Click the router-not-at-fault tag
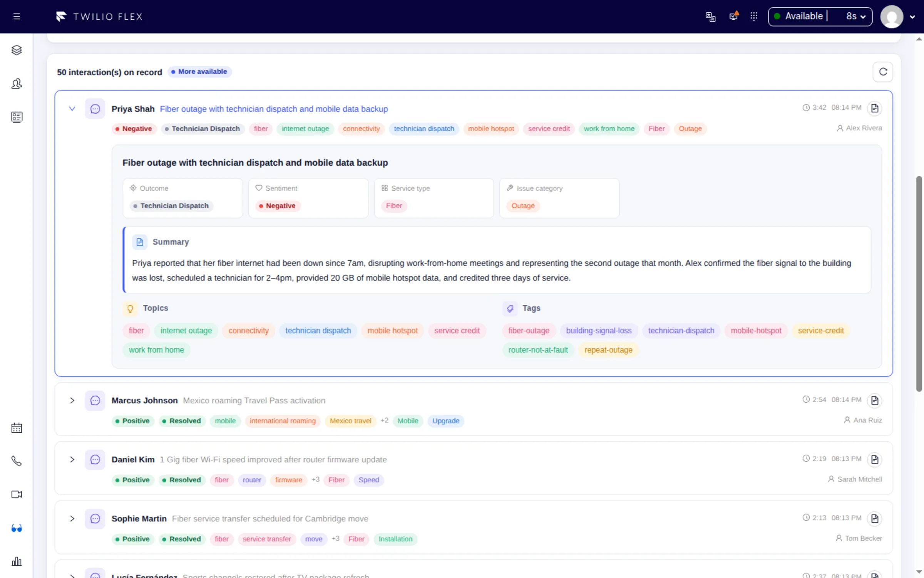924x578 pixels. pyautogui.click(x=538, y=350)
